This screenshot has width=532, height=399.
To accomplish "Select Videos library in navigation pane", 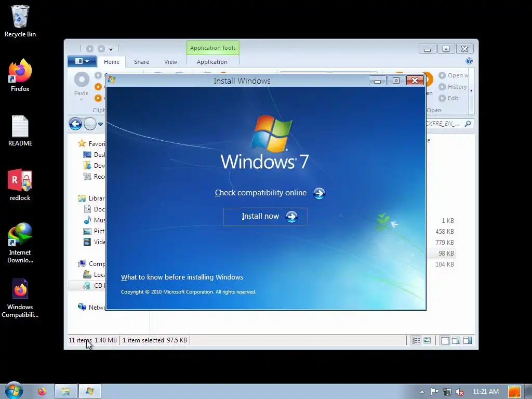I will point(94,242).
